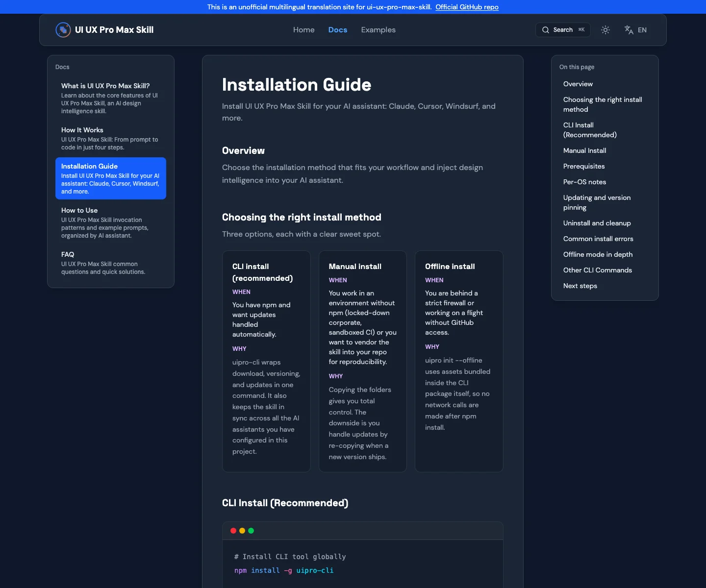Jump to Choosing the right install method
The image size is (706, 588).
[x=603, y=104]
